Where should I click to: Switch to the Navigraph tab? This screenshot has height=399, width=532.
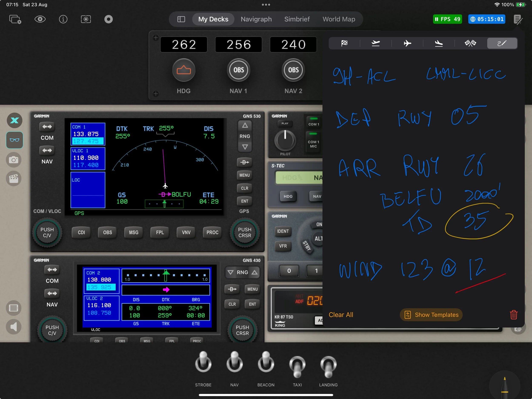[x=256, y=19]
